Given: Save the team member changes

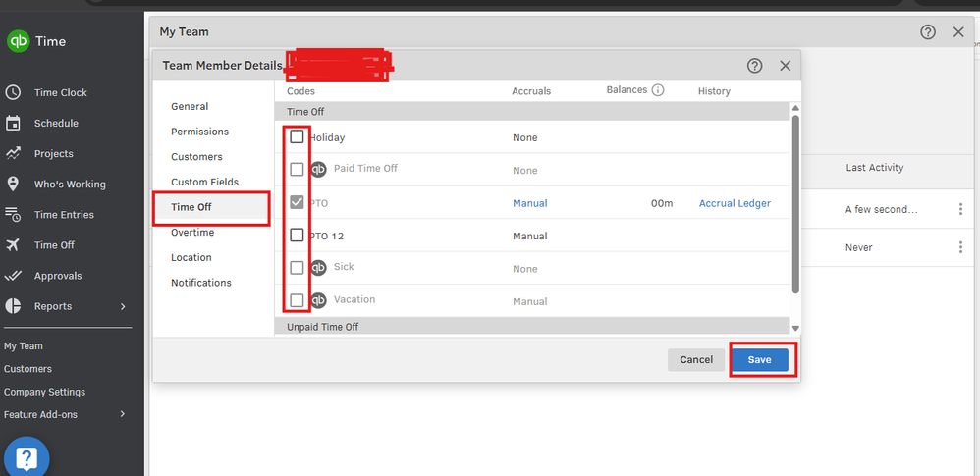Looking at the screenshot, I should [759, 360].
